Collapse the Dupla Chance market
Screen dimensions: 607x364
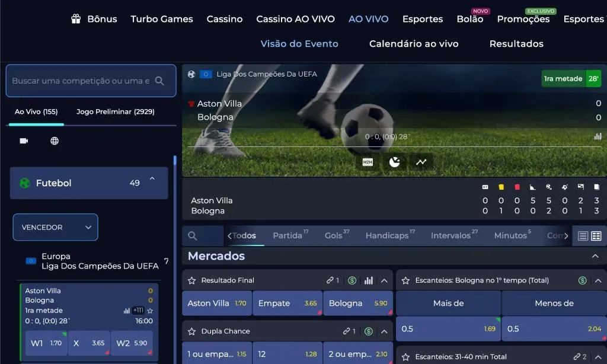pos(384,331)
